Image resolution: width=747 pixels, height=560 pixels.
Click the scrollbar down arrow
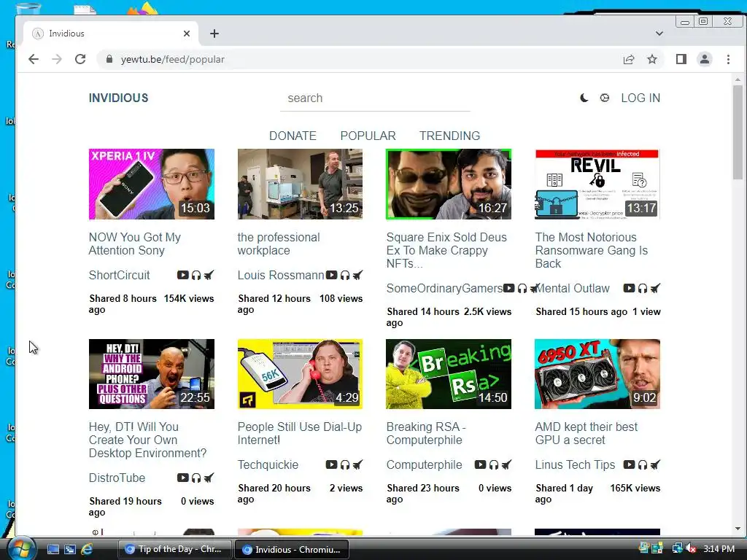click(x=738, y=529)
